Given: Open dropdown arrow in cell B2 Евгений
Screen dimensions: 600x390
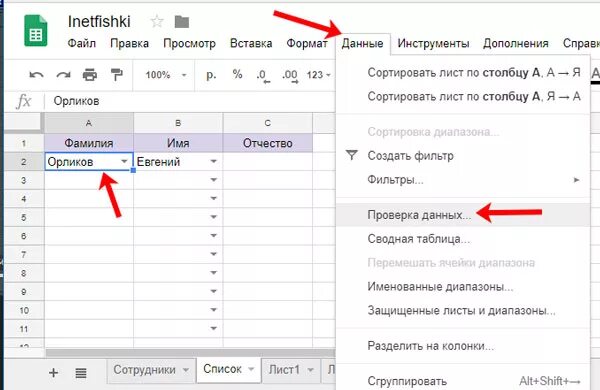Looking at the screenshot, I should (x=214, y=162).
